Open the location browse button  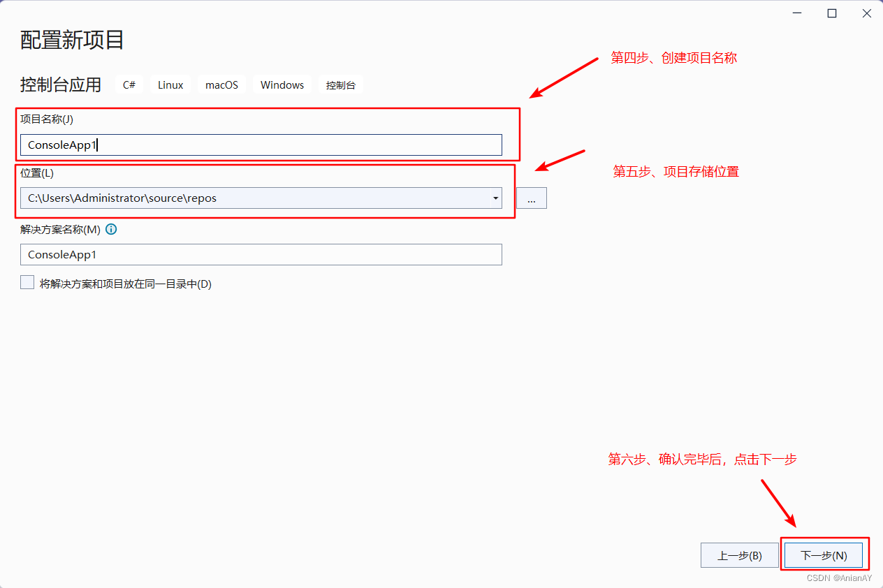pos(532,198)
